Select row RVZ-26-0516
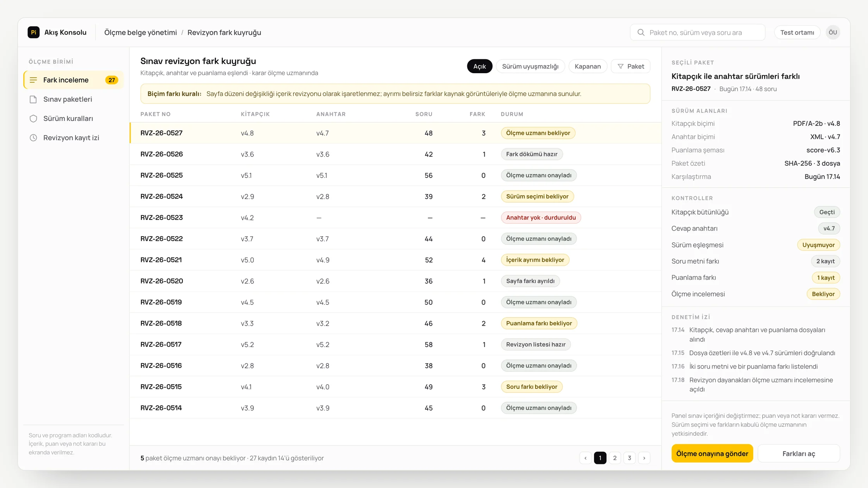This screenshot has height=488, width=868. [x=395, y=366]
